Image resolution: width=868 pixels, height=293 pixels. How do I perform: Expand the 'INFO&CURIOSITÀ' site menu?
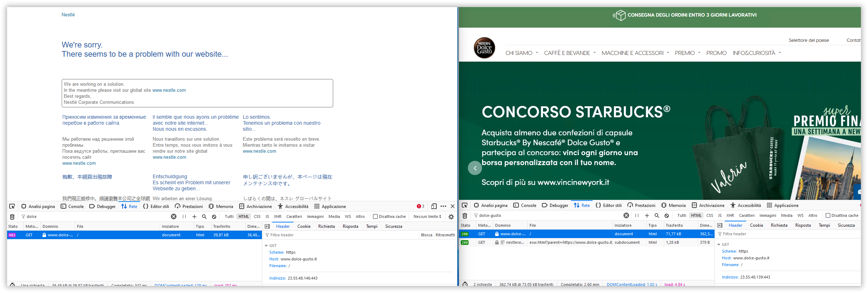point(757,53)
